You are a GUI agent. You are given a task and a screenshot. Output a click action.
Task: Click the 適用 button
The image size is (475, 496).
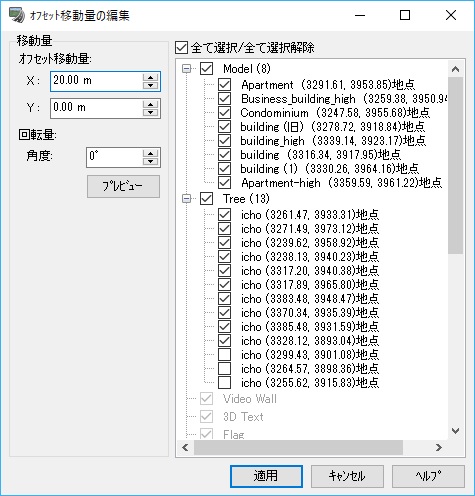click(x=266, y=476)
